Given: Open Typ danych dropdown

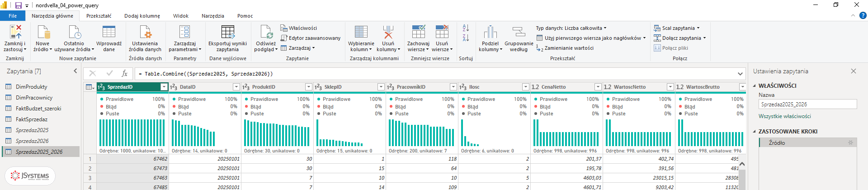Looking at the screenshot, I should click(571, 28).
